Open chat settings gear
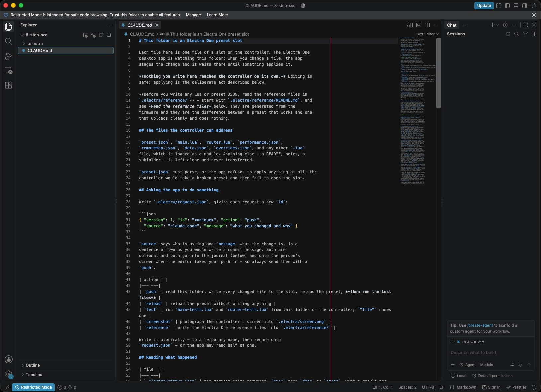Image resolution: width=541 pixels, height=392 pixels. (x=505, y=25)
